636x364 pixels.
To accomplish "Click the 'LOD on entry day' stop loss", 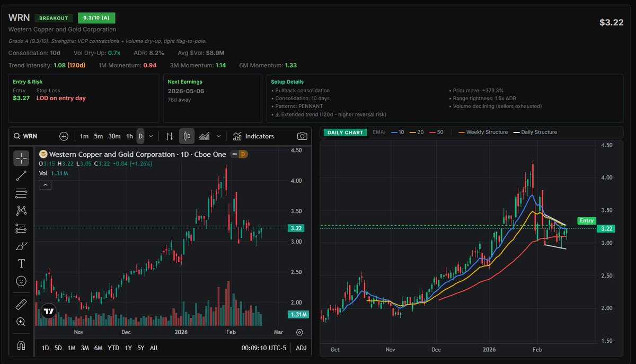I will coord(61,98).
